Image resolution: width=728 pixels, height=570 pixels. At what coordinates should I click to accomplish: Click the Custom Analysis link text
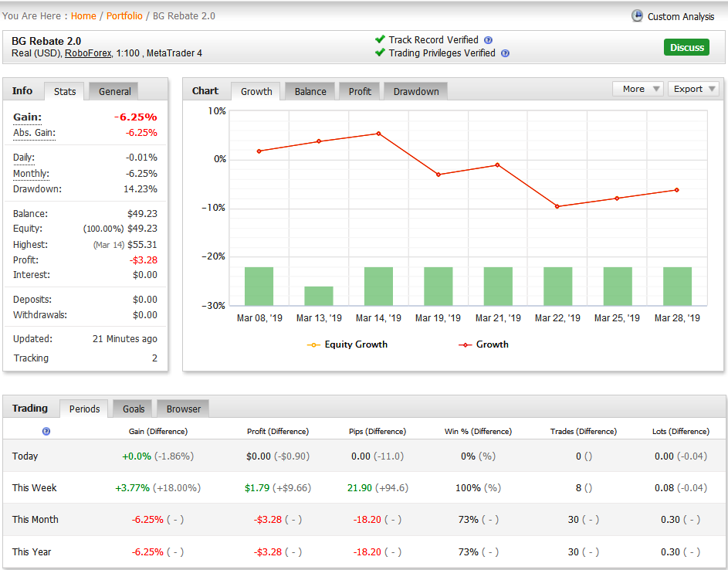[681, 17]
